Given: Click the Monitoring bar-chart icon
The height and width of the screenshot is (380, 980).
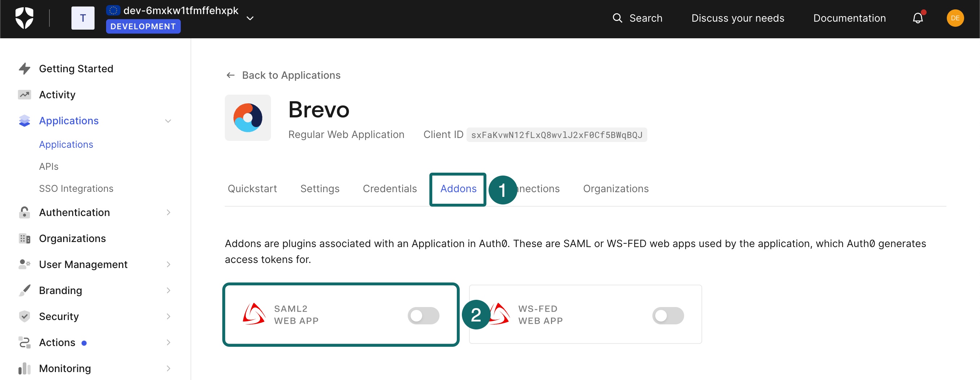Looking at the screenshot, I should pos(24,368).
